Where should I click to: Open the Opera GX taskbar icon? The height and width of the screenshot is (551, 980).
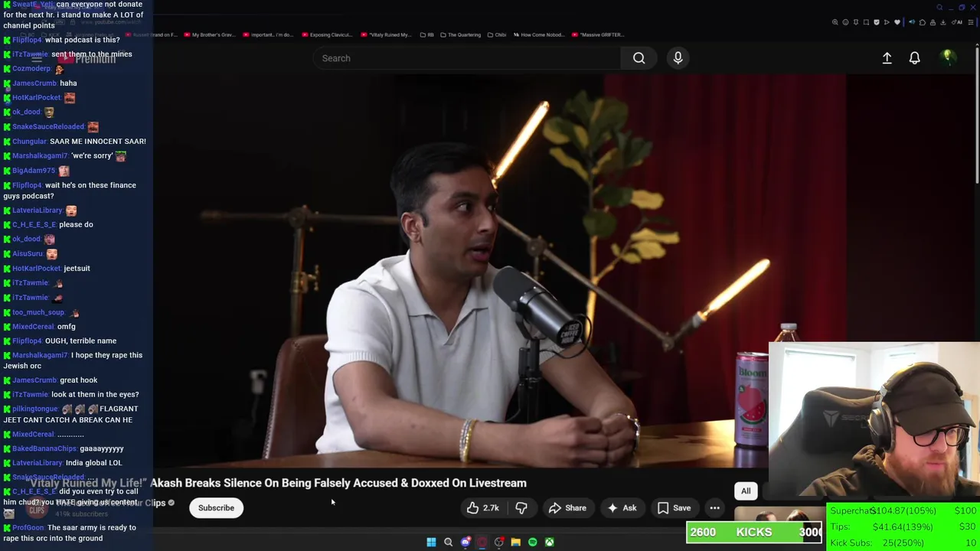[x=482, y=542]
